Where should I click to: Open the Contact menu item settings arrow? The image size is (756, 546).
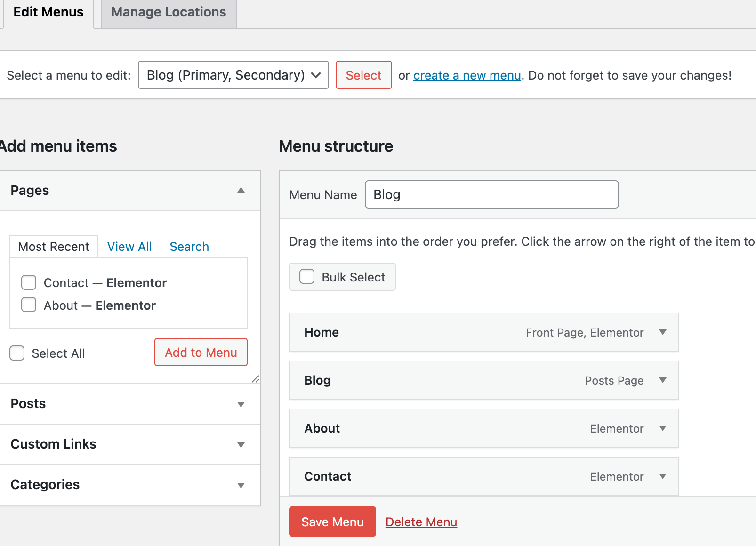662,476
